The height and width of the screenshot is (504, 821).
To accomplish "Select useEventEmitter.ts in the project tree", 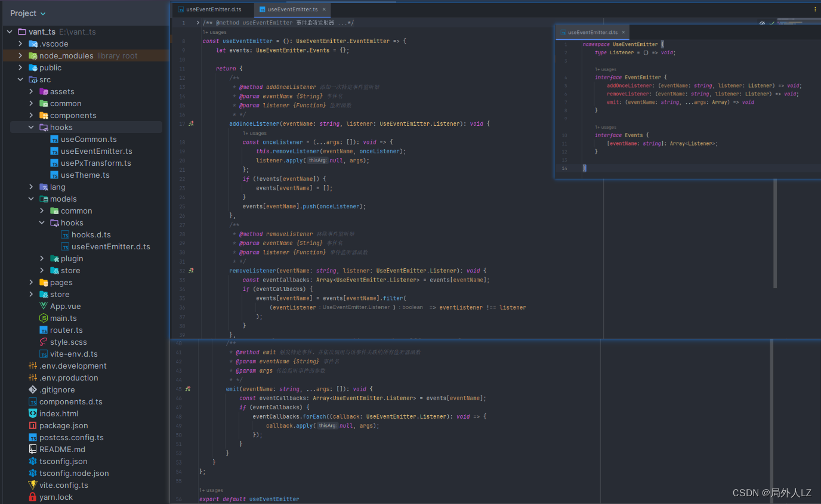I will (x=97, y=151).
